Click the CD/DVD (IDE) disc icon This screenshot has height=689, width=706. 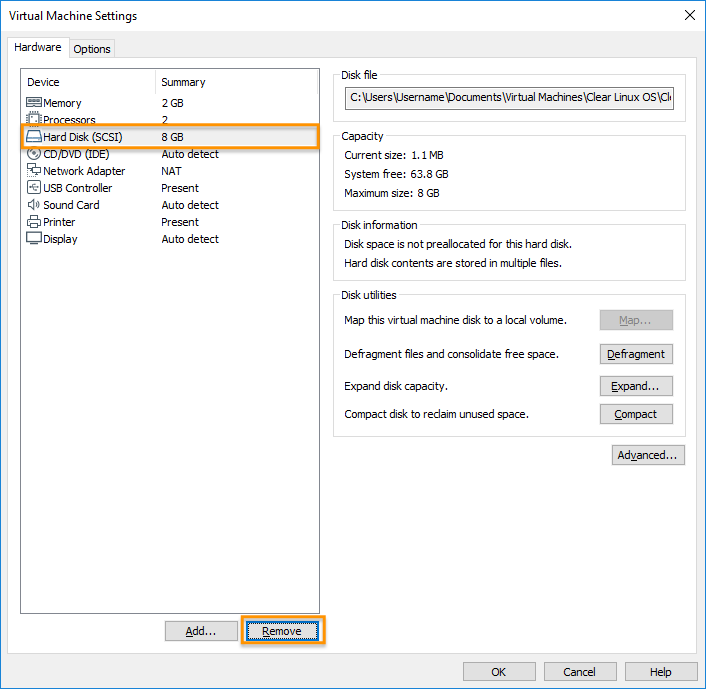coord(34,154)
